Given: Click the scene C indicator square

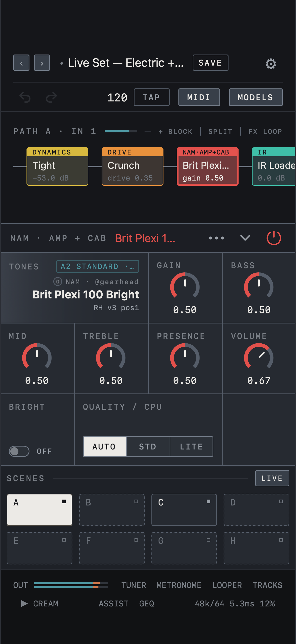Looking at the screenshot, I should tap(208, 501).
